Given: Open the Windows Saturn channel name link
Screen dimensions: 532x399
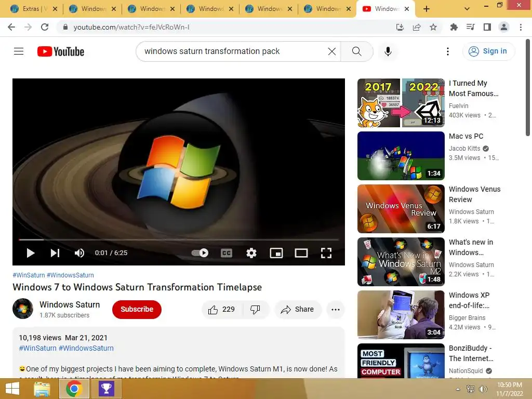Looking at the screenshot, I should [x=70, y=304].
